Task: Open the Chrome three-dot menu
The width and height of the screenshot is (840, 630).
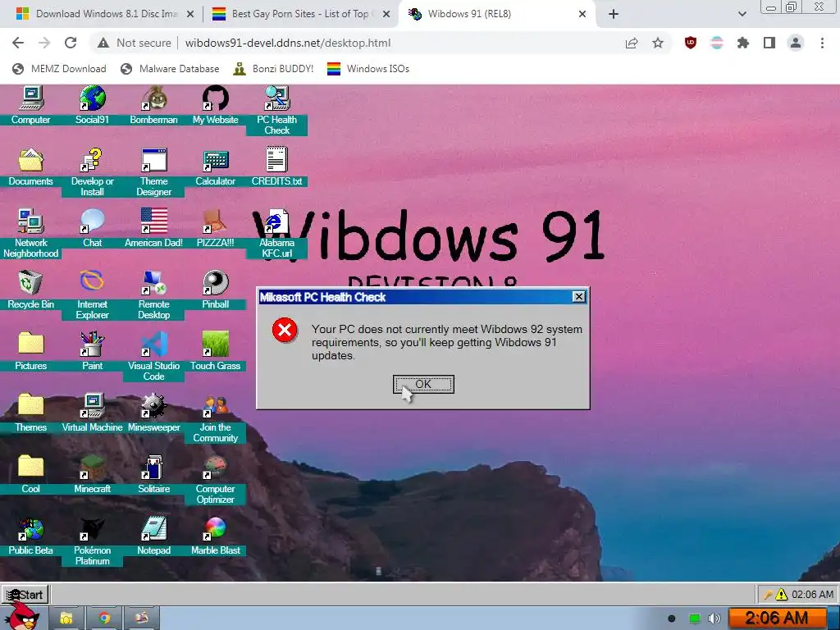Action: pos(822,43)
